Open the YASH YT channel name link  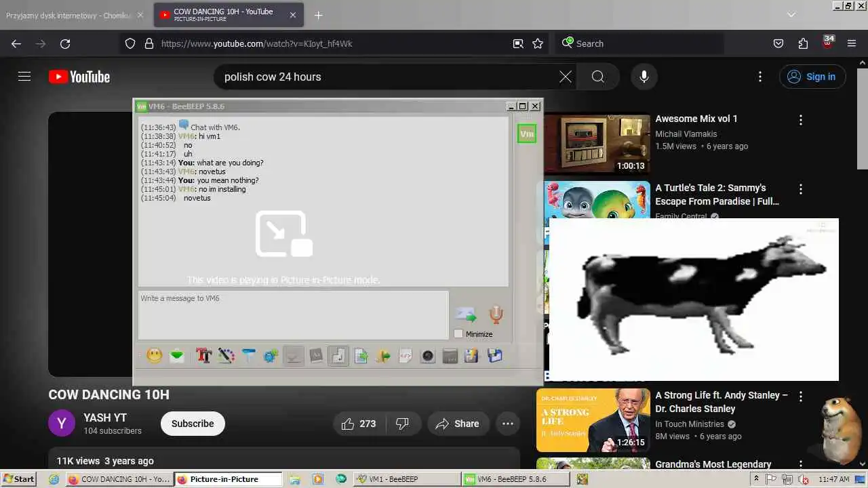[x=105, y=418]
